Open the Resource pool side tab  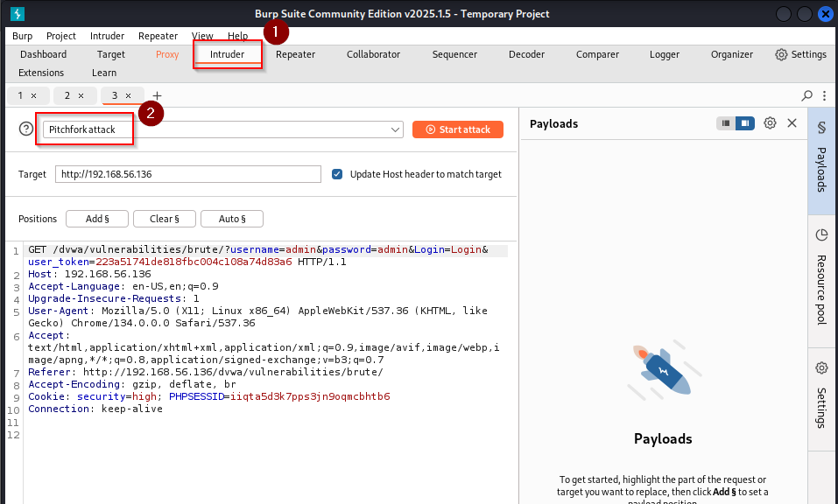822,280
